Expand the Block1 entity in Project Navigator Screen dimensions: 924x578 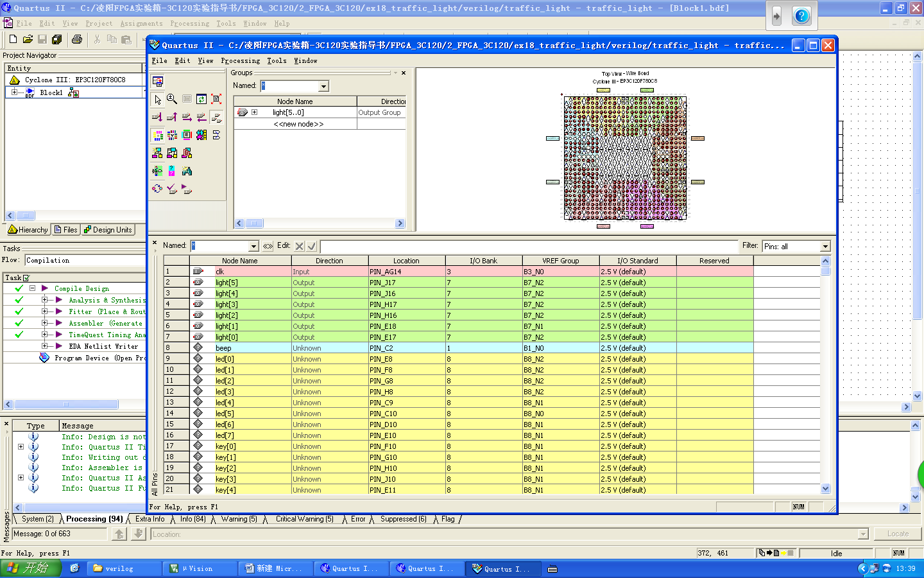[14, 92]
